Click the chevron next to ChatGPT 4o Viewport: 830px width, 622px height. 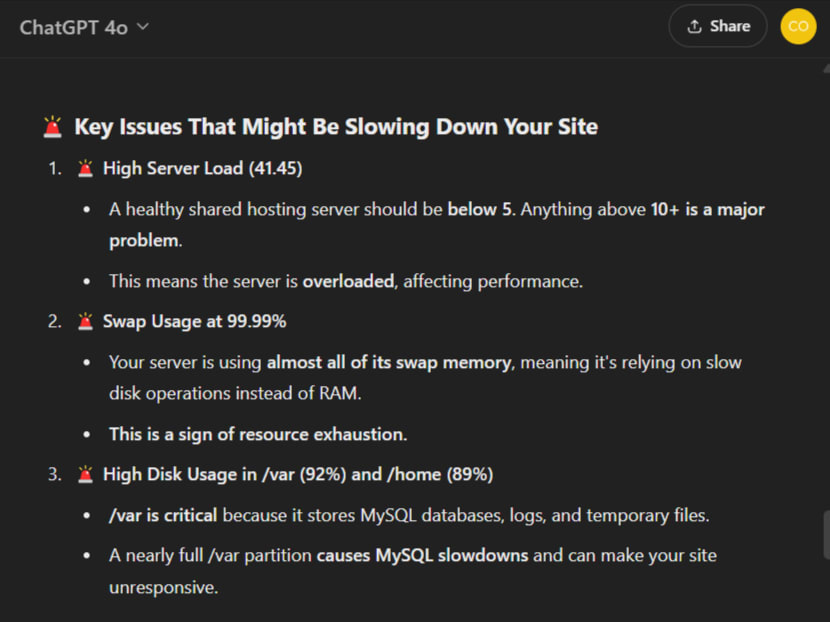(143, 26)
